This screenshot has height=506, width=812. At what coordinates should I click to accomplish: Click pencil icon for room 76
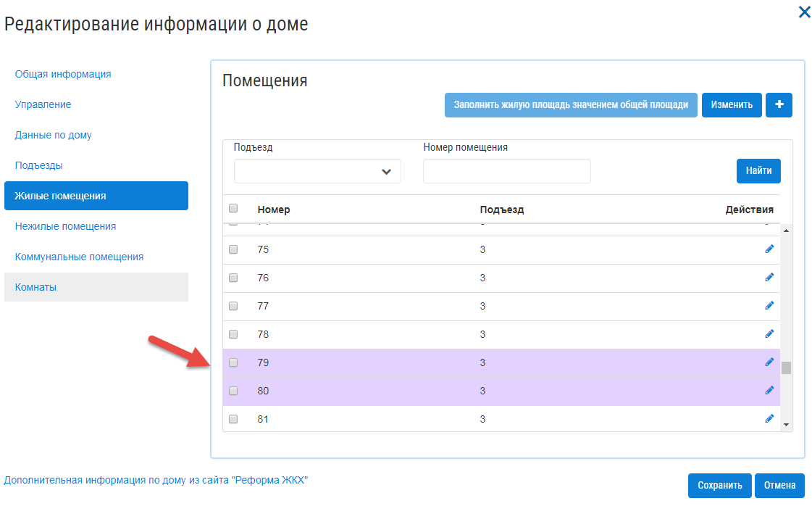[769, 278]
